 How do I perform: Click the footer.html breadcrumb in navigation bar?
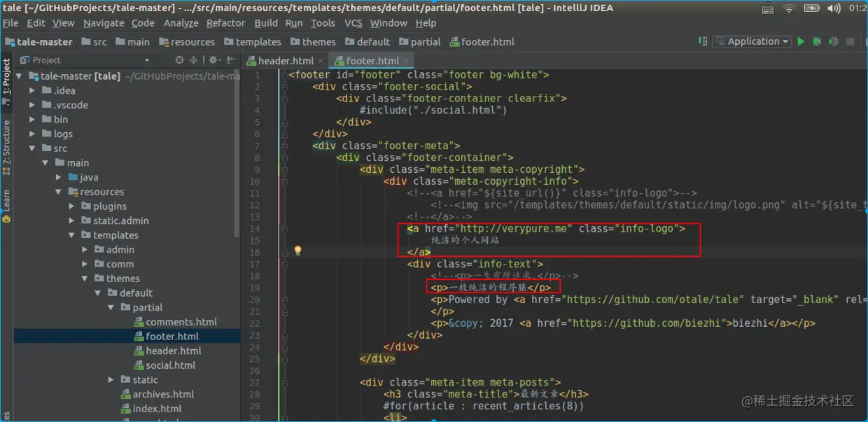click(x=482, y=42)
